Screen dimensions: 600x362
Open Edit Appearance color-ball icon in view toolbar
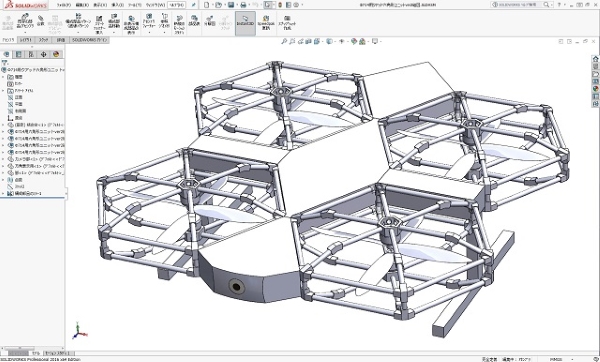[x=354, y=41]
